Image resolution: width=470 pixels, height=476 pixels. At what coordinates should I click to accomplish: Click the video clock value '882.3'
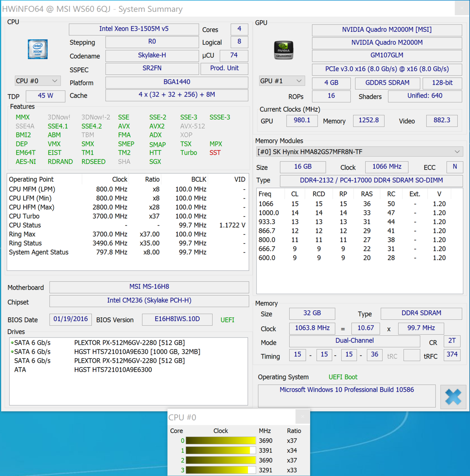click(442, 121)
